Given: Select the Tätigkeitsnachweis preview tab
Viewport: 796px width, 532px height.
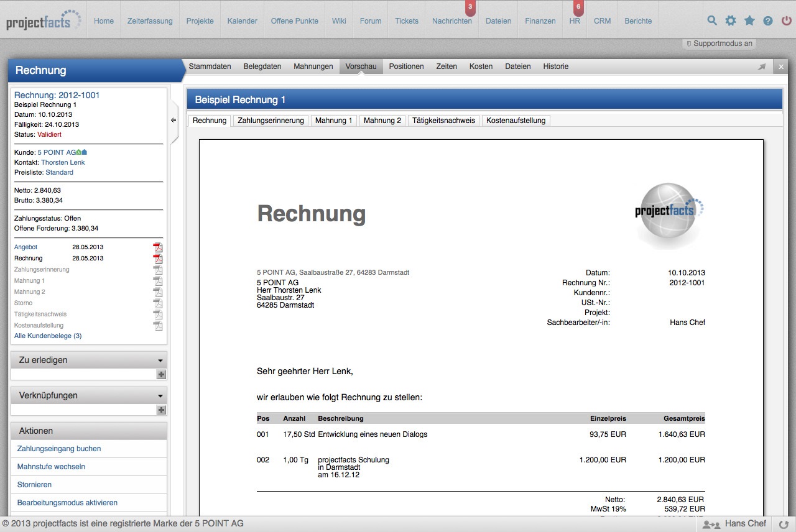Looking at the screenshot, I should pyautogui.click(x=443, y=121).
